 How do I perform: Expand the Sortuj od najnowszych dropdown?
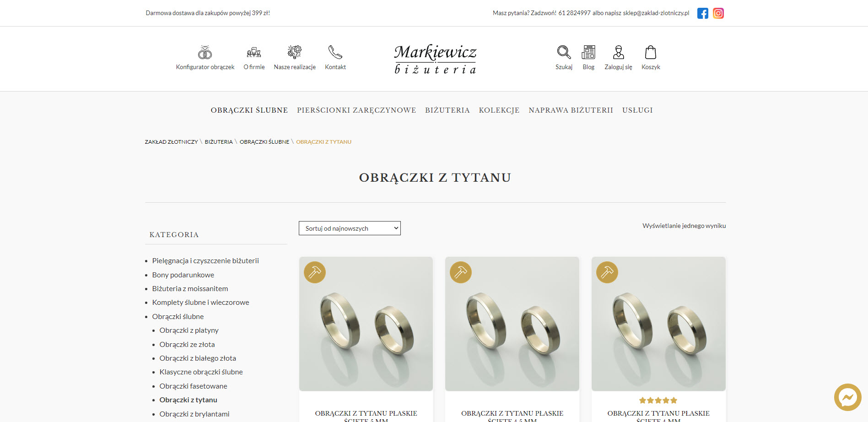pos(350,228)
